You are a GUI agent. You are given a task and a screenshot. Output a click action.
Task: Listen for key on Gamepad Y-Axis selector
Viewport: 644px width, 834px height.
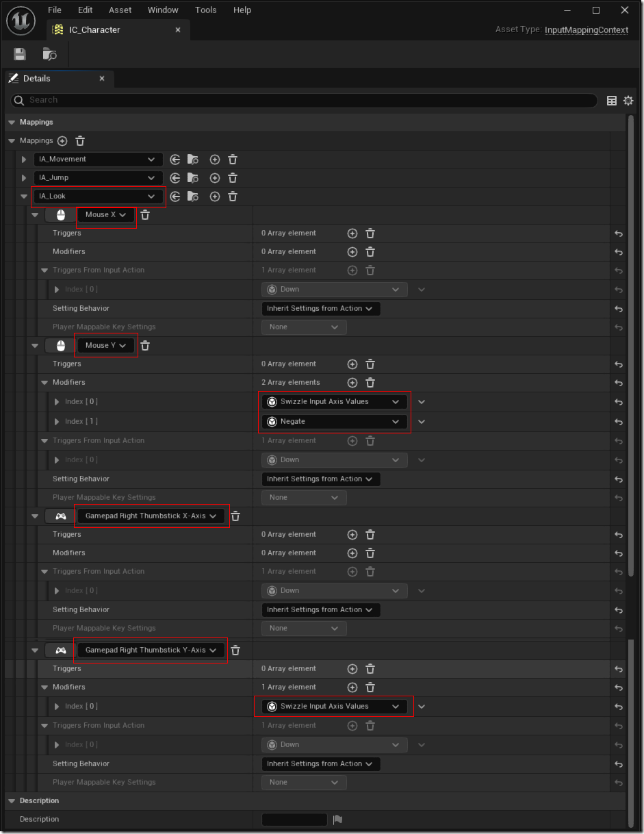(x=61, y=650)
